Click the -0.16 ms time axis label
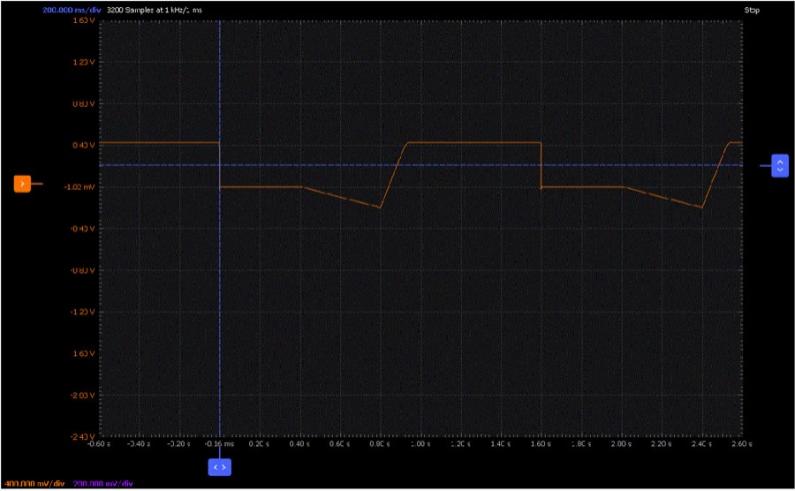This screenshot has width=795, height=491. click(220, 444)
